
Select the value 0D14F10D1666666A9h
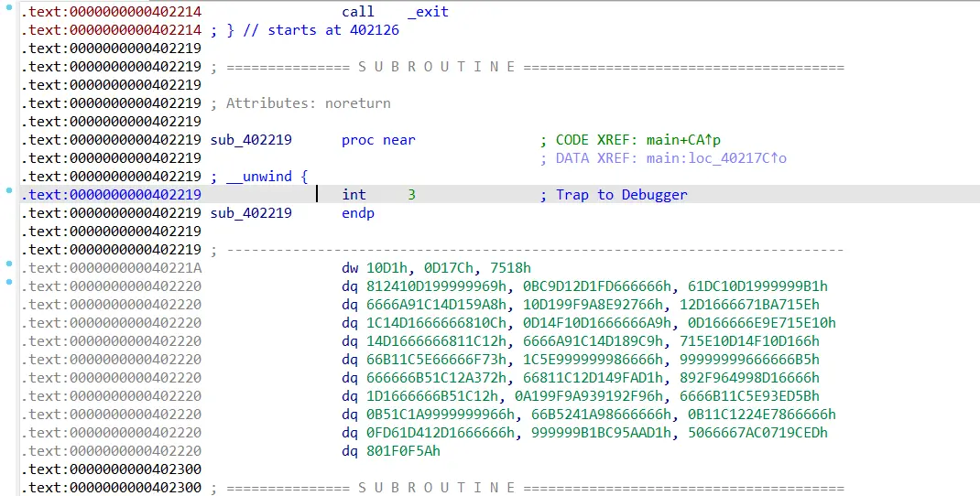597,323
